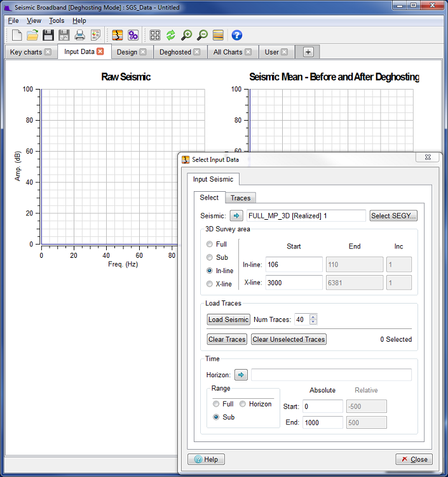The width and height of the screenshot is (448, 477).
Task: Click the Seismic name field FULL_MP_3D
Action: [306, 216]
